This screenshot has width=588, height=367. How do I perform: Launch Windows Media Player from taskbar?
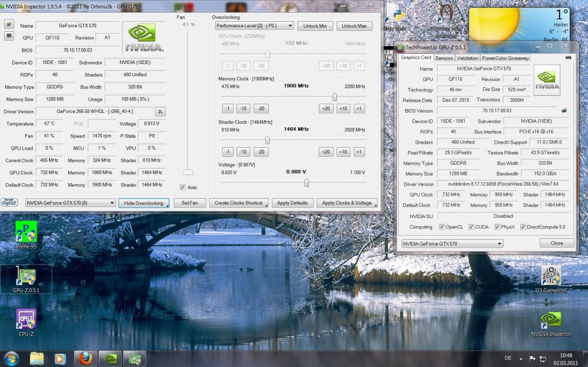tap(60, 359)
